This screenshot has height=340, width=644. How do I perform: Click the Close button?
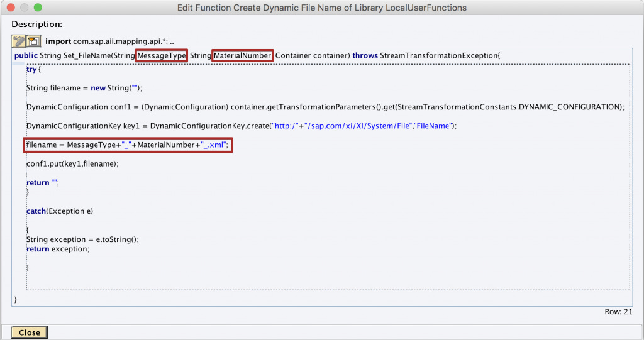click(x=29, y=332)
